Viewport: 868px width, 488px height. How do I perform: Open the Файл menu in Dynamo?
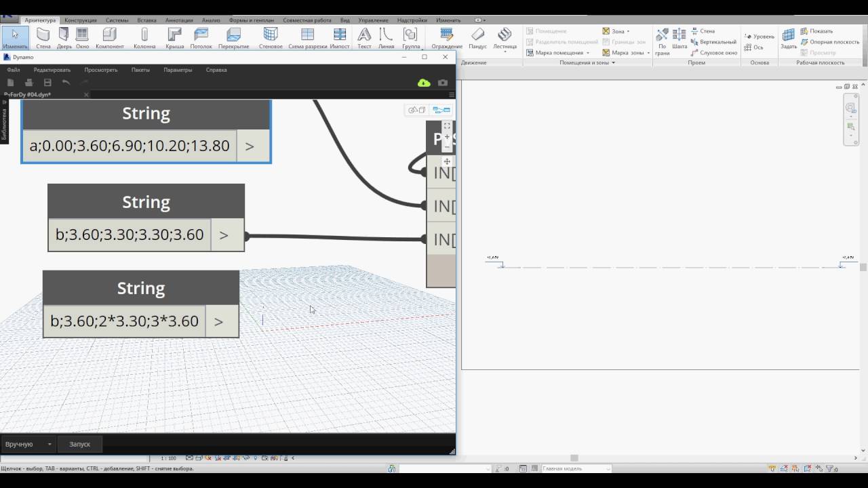tap(13, 70)
